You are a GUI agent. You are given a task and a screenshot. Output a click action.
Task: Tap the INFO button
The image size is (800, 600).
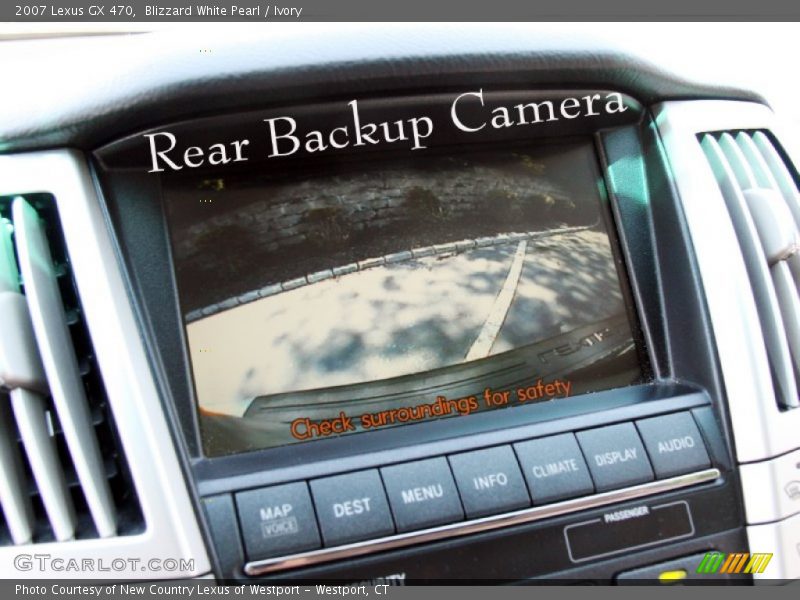click(x=489, y=481)
